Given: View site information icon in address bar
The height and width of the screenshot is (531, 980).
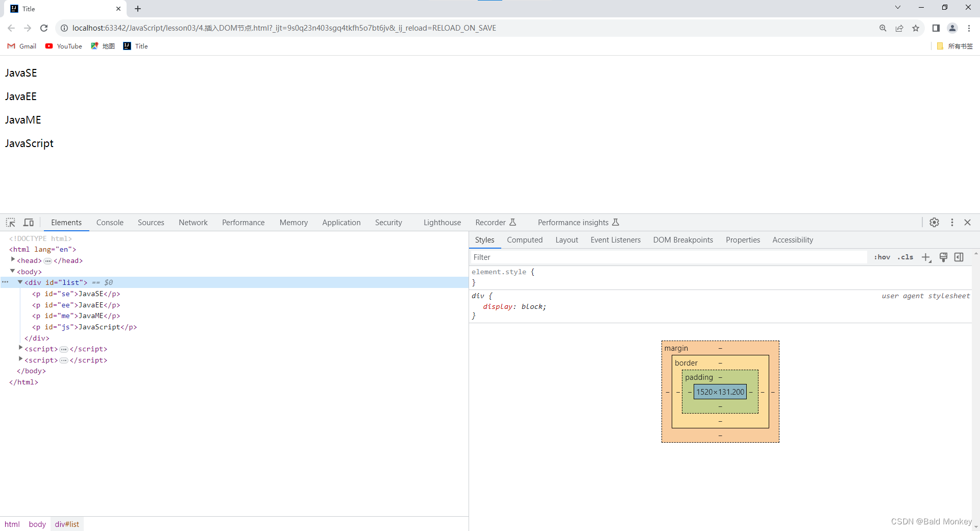Looking at the screenshot, I should point(64,28).
